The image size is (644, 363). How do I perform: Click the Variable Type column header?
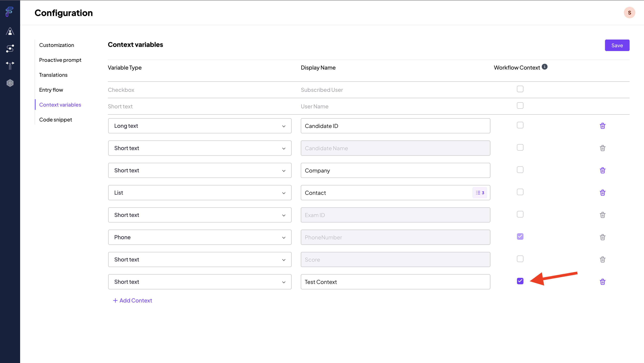click(125, 68)
